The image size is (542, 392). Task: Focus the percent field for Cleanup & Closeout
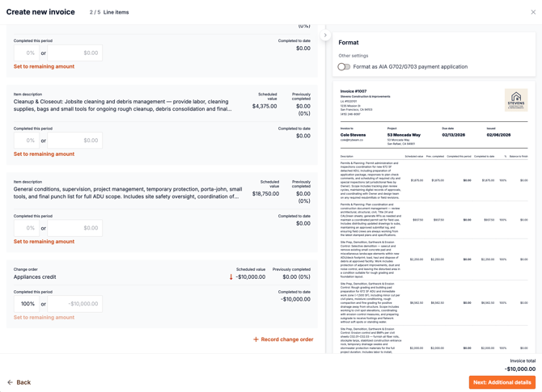point(26,141)
